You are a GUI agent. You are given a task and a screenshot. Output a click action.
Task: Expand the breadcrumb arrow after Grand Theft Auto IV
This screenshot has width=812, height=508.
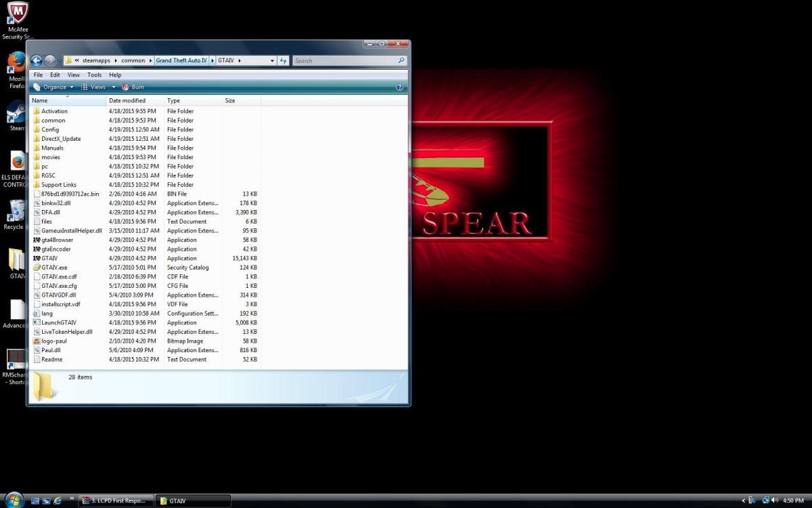(x=211, y=60)
